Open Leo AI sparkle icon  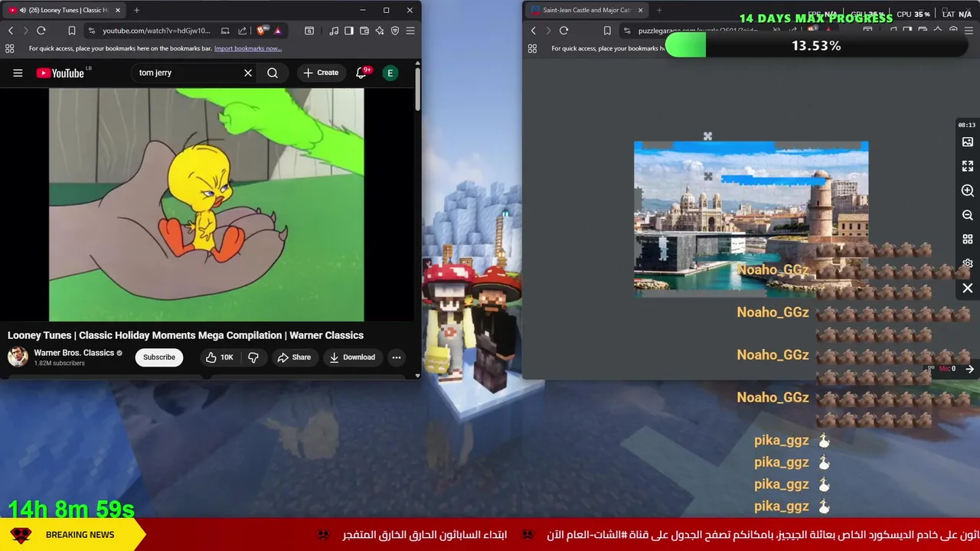tap(380, 31)
